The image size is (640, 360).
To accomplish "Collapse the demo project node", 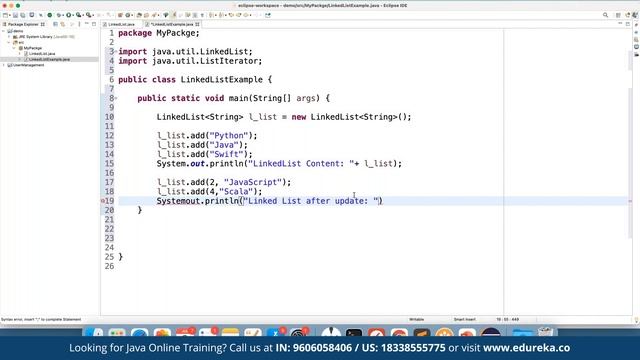I will point(4,31).
